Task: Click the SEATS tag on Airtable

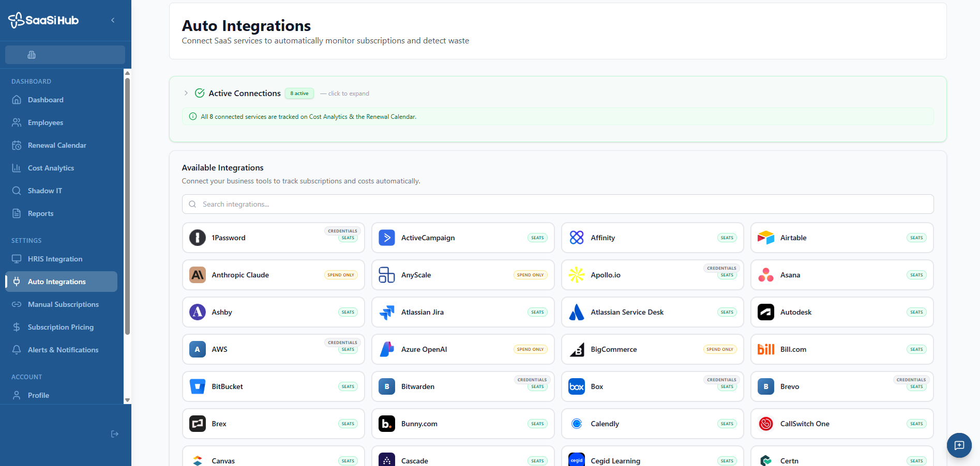Action: click(916, 238)
